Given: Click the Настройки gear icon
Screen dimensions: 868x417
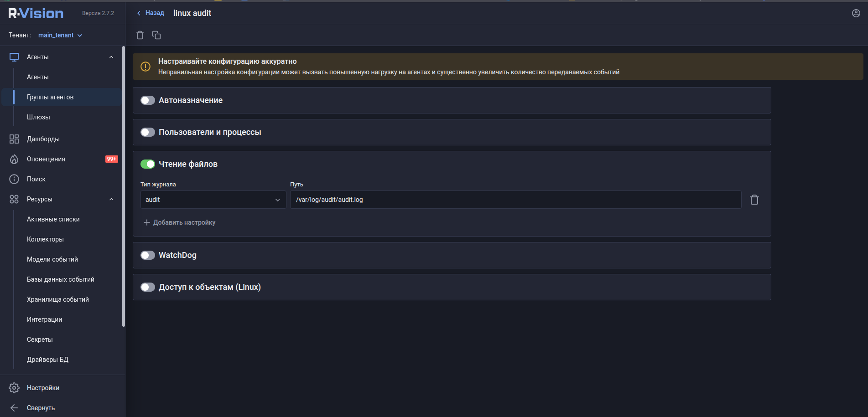Looking at the screenshot, I should click(x=14, y=388).
